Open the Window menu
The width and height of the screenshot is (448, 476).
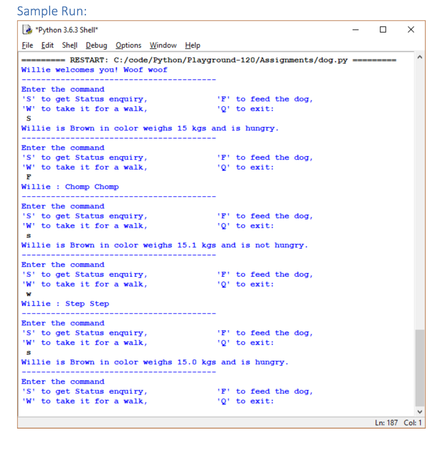163,46
